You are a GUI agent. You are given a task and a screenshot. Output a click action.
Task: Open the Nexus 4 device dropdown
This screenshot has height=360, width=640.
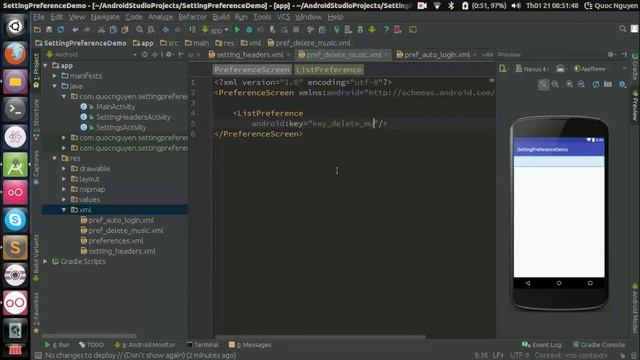pos(532,69)
